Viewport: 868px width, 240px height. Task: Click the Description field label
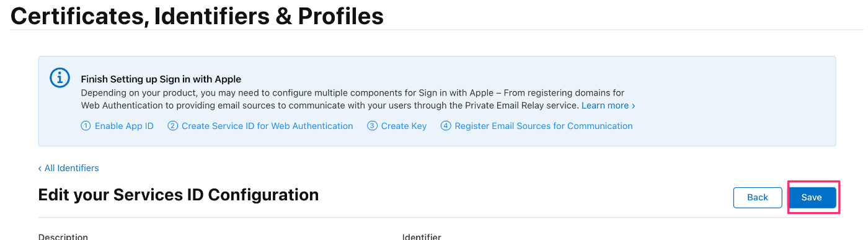click(63, 236)
